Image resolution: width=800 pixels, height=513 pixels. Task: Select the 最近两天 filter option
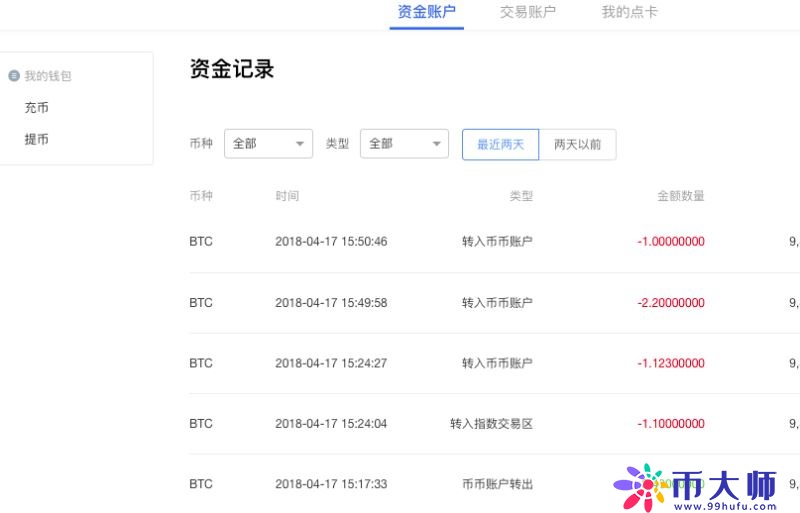click(x=501, y=144)
